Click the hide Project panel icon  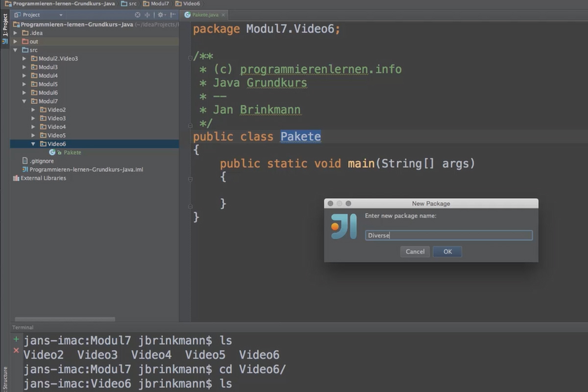tap(171, 15)
